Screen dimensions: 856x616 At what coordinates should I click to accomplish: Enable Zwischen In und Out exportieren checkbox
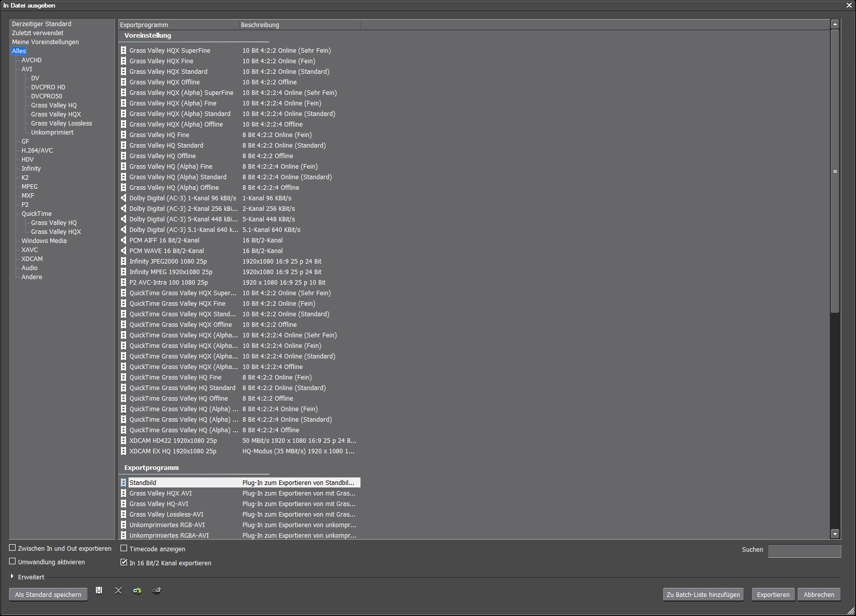(x=13, y=548)
